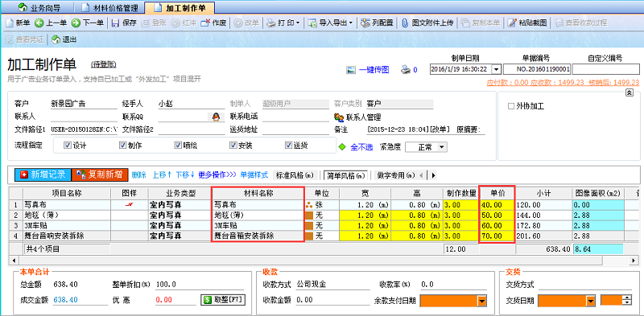644x316 pixels.
Task: Click the 复制新增 button
Action: pos(100,174)
